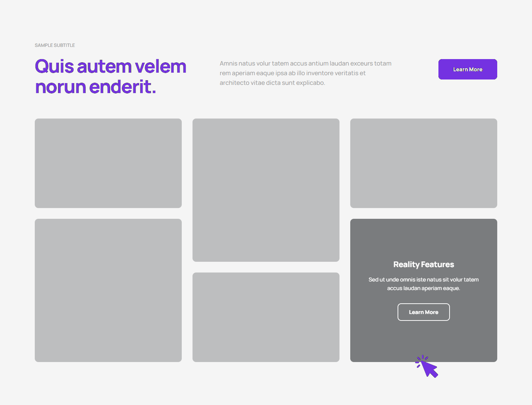Click the text 'architecto vitae dicta sunt explicabo.'

pos(272,83)
